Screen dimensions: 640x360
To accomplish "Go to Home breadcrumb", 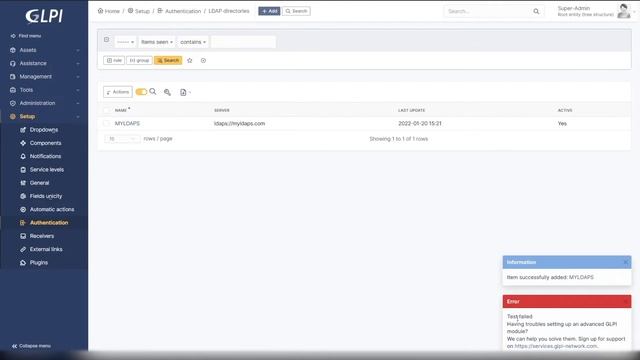I will pos(109,11).
